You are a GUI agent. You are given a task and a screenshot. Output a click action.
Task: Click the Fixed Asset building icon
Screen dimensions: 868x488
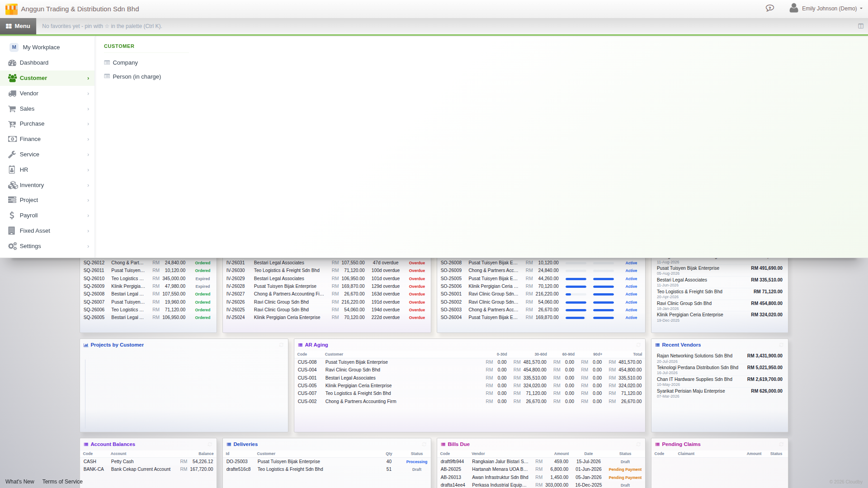(12, 231)
